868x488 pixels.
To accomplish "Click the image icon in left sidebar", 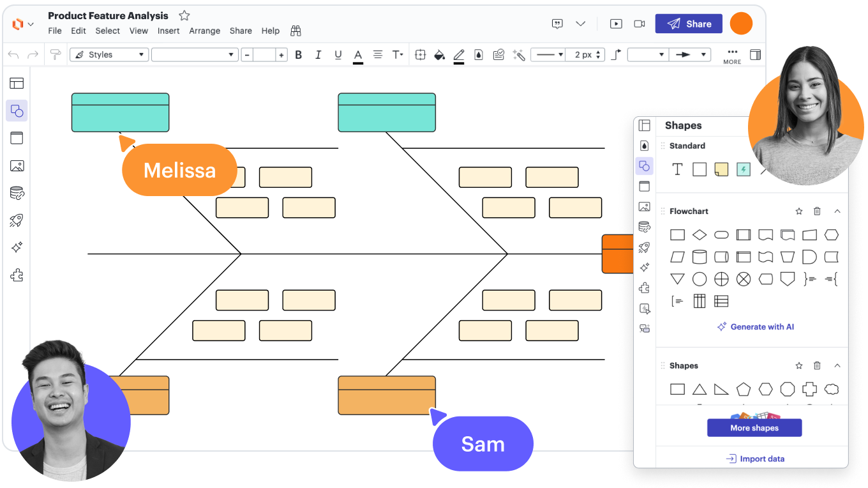I will coord(17,166).
